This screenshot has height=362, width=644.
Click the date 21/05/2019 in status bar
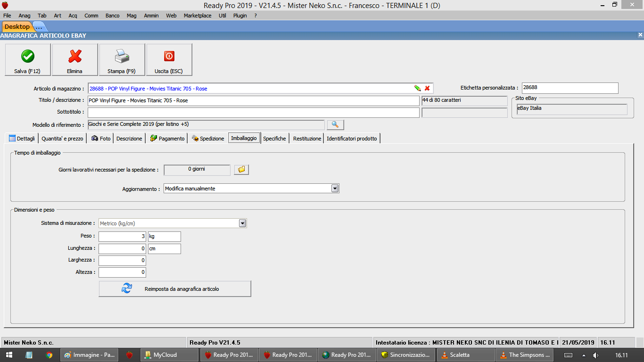[579, 343]
